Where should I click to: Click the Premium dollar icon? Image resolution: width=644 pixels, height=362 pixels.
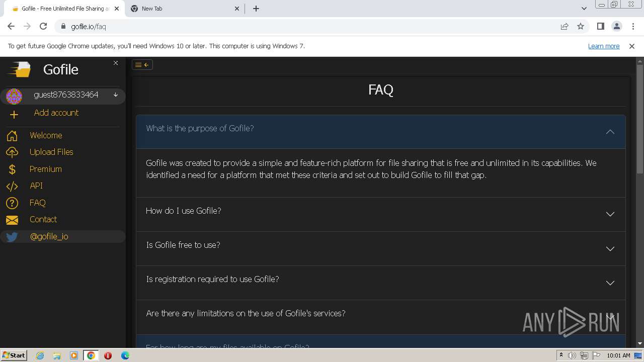click(12, 169)
